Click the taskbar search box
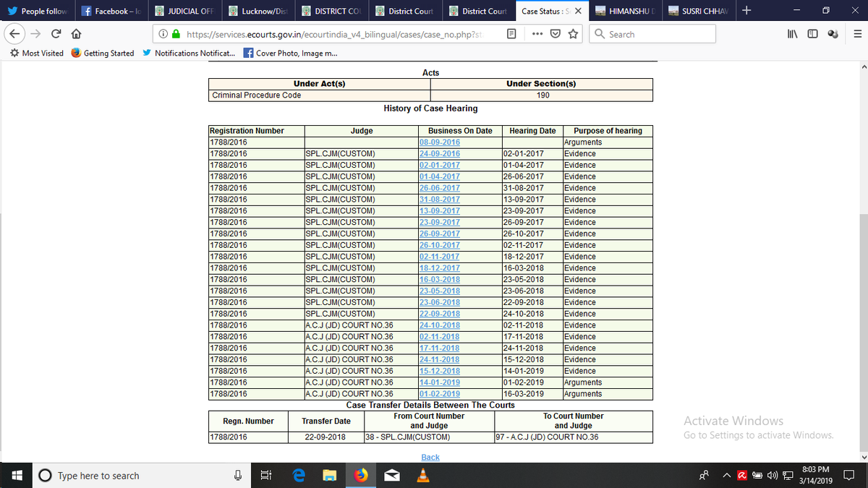This screenshot has height=488, width=868. pos(141,476)
